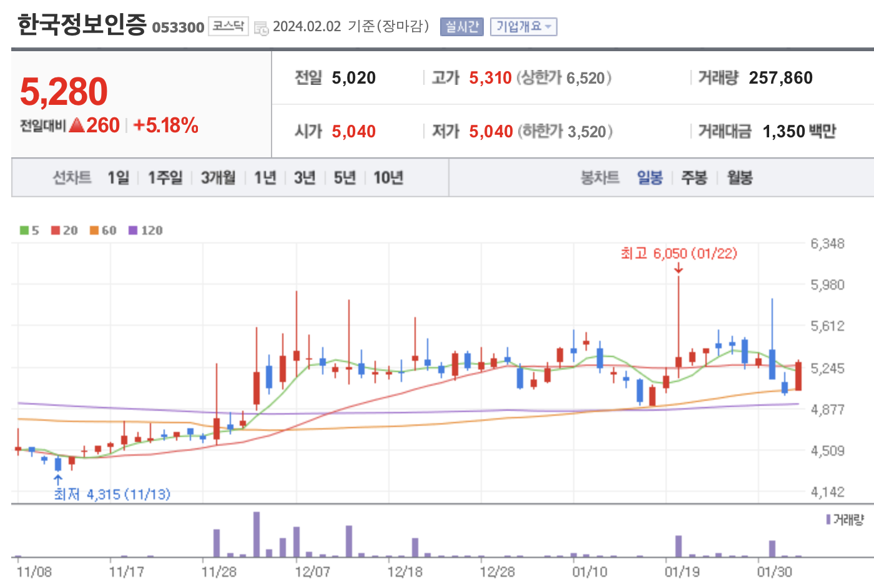Click the 01/30 date label on the axis
Viewport: 874px width, 588px height.
click(x=774, y=572)
